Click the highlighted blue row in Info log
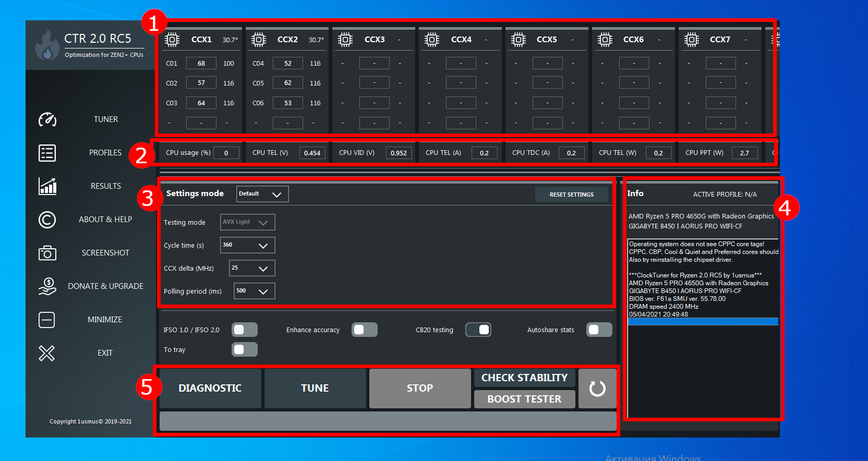 [x=703, y=322]
